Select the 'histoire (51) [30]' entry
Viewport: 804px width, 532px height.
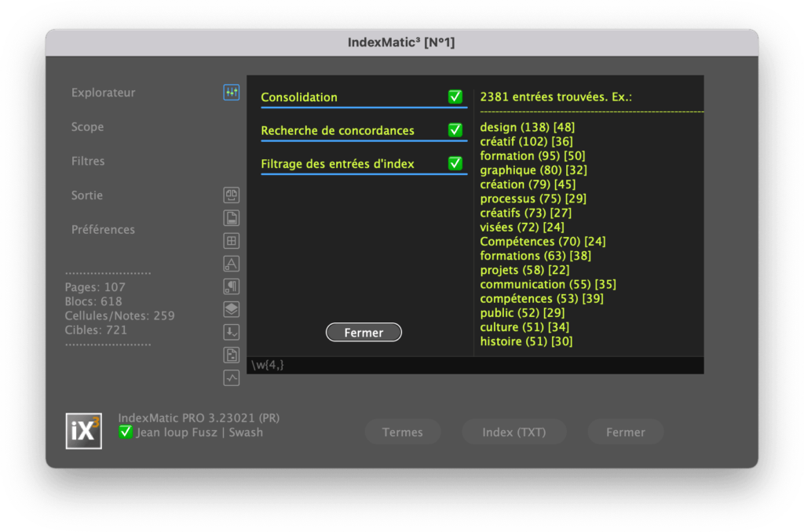[526, 341]
